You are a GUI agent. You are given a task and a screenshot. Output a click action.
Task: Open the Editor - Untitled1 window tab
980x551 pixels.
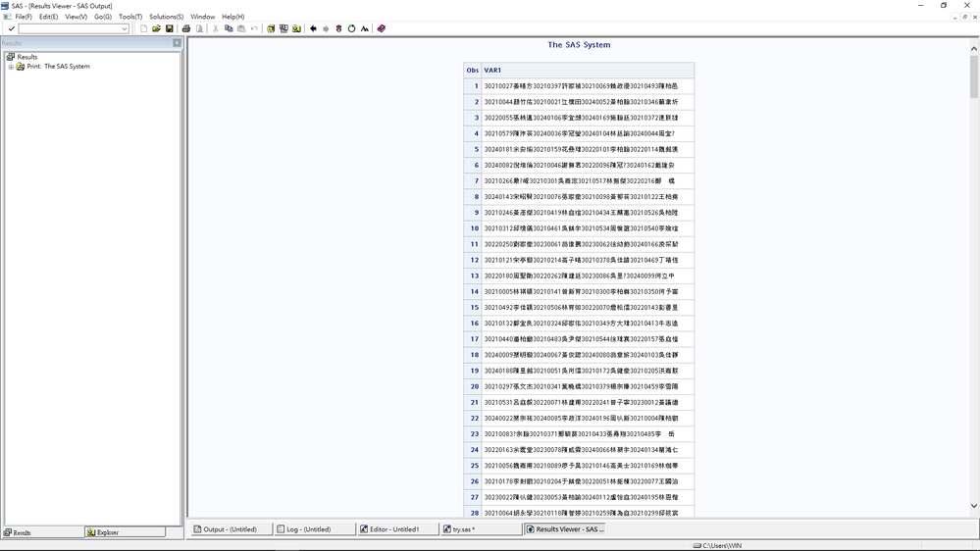(397, 529)
